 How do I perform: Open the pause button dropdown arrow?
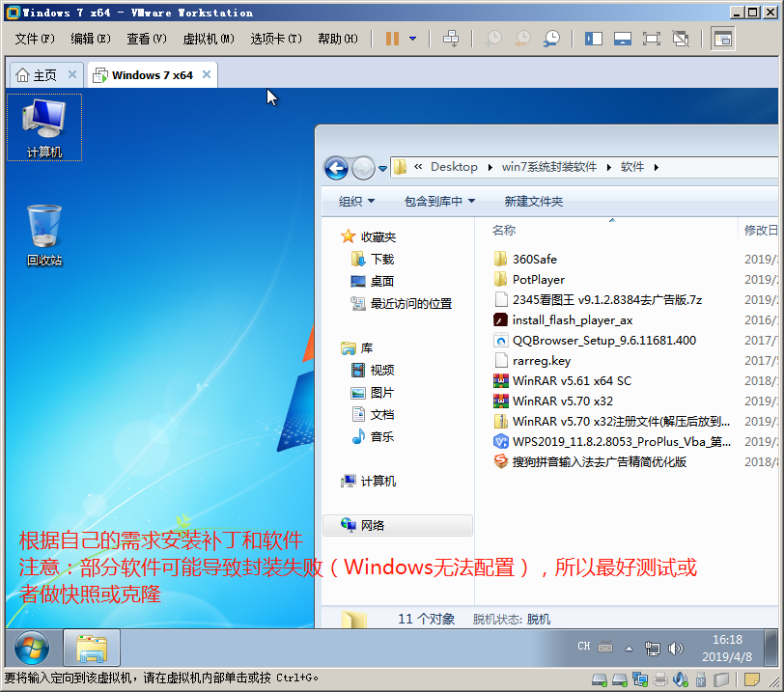[412, 39]
